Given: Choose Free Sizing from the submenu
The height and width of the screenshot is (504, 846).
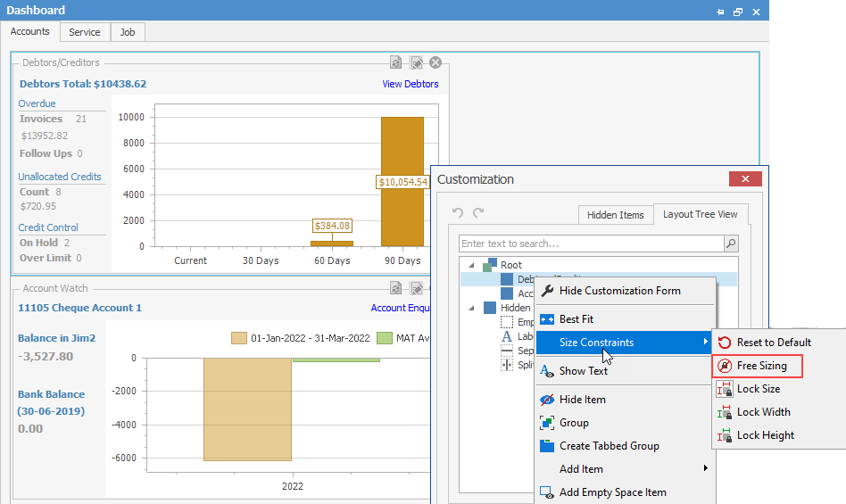Looking at the screenshot, I should [x=761, y=366].
